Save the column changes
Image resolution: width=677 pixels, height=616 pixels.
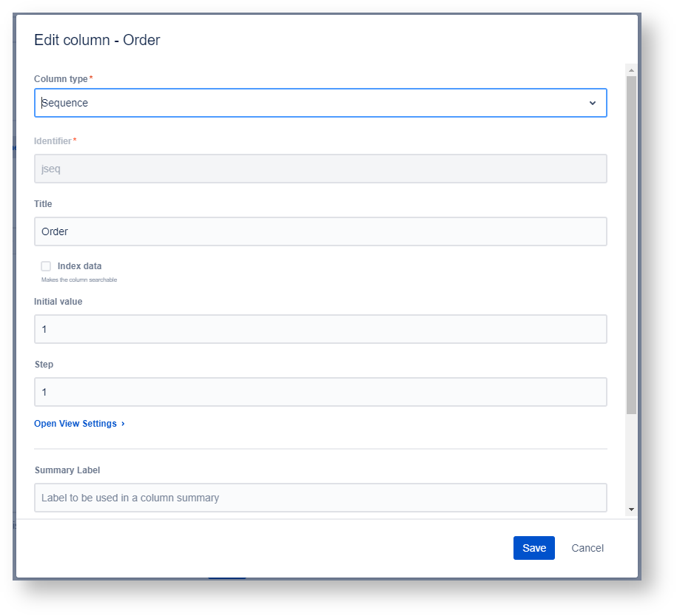[533, 548]
